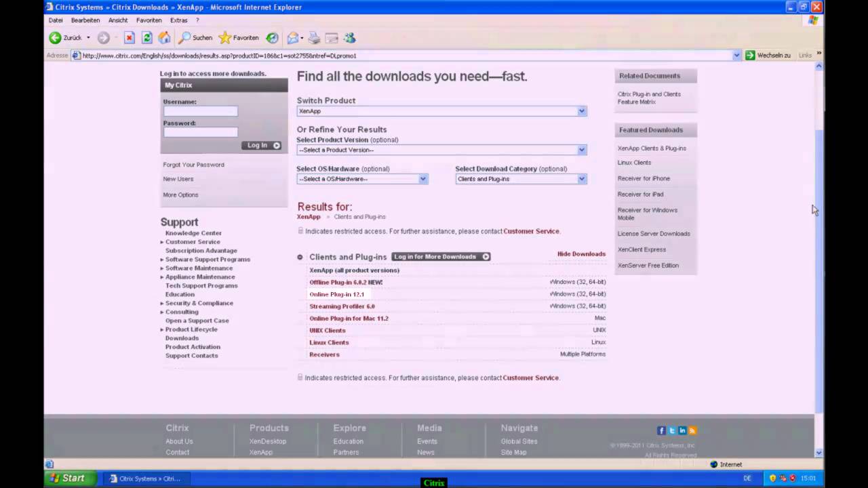868x488 pixels.
Task: Open the Home page icon
Action: pyautogui.click(x=164, y=38)
